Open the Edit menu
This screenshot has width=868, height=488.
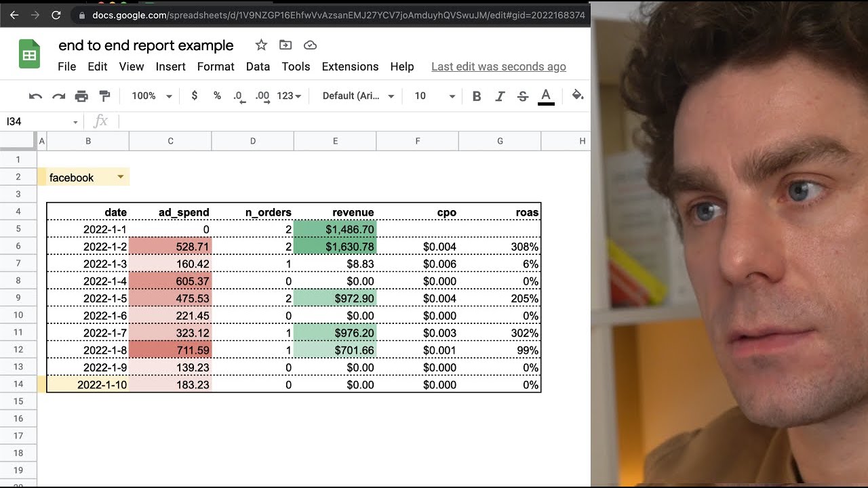click(98, 66)
